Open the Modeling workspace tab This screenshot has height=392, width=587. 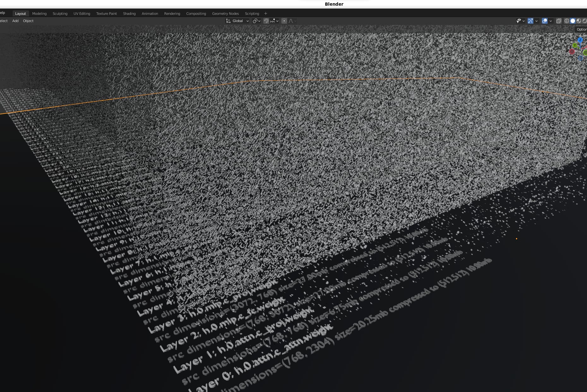point(39,14)
